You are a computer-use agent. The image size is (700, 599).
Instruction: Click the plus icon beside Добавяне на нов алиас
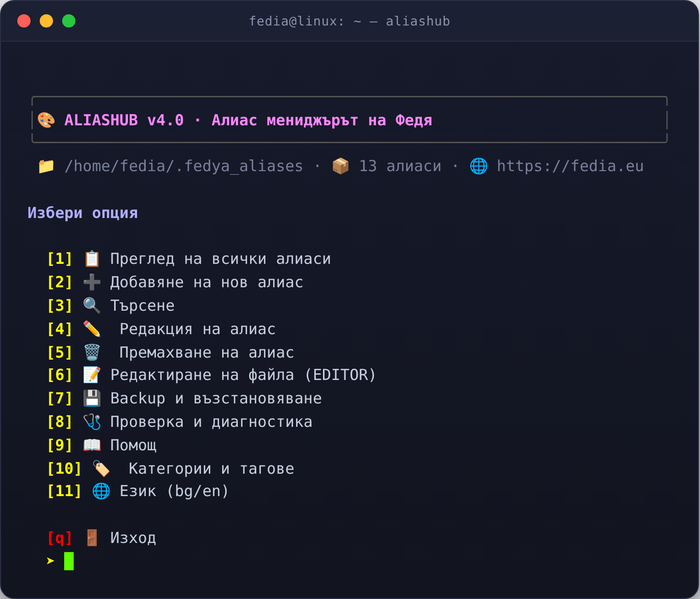point(92,282)
